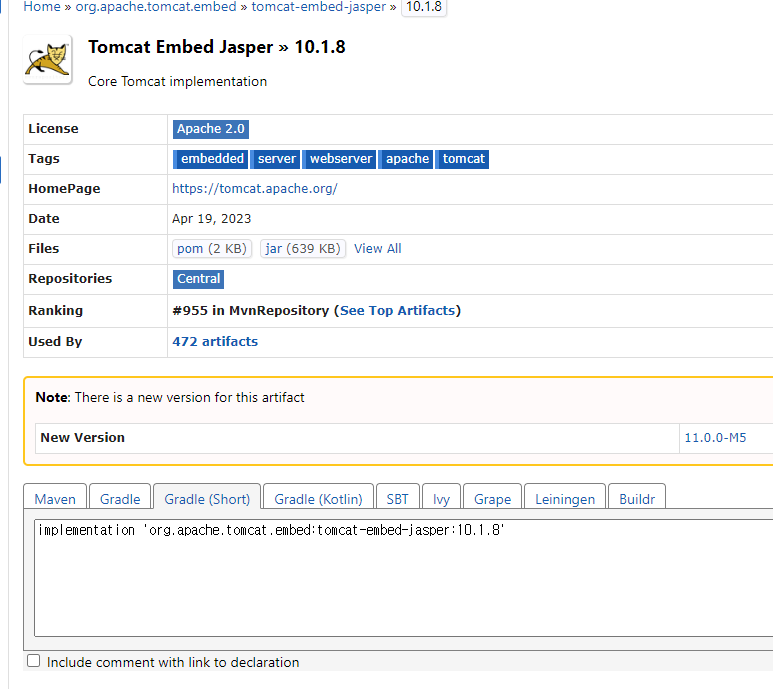Open org.apache.tomcat.embed breadcrumb link
Viewport: 773px width, 689px height.
[156, 7]
